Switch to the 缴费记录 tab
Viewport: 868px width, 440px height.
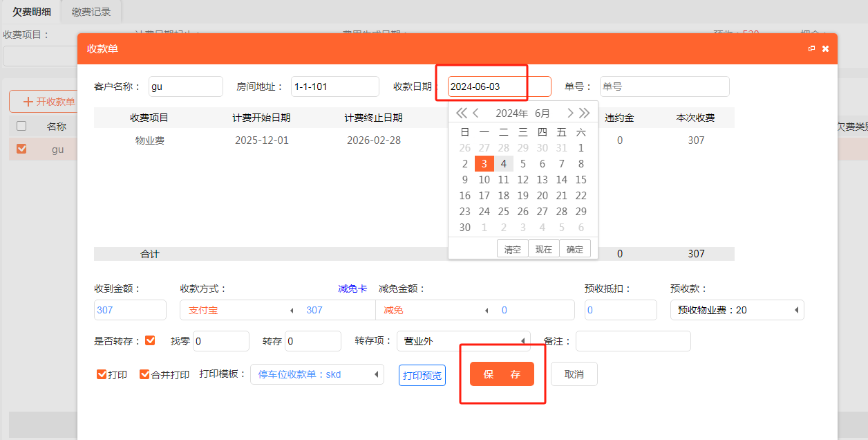coord(91,12)
